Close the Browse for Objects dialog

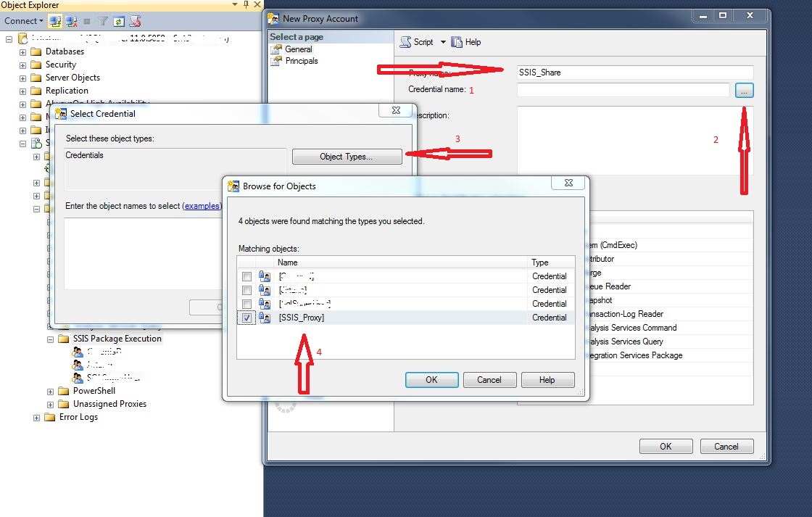point(568,182)
